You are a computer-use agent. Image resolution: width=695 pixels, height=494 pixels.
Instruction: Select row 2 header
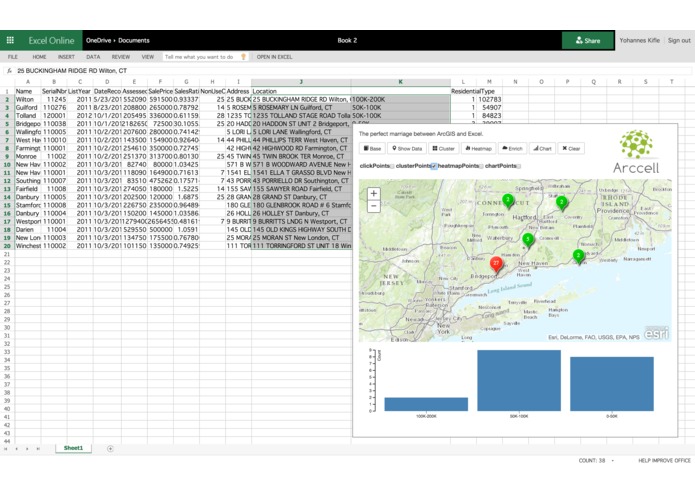pyautogui.click(x=7, y=99)
